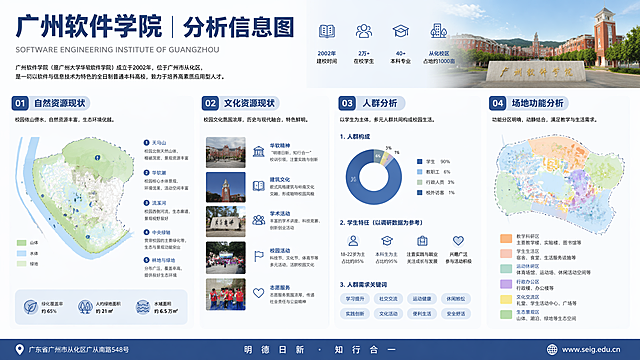
Task: Click the green 生态景观区 legend swatch
Action: pyautogui.click(x=506, y=314)
